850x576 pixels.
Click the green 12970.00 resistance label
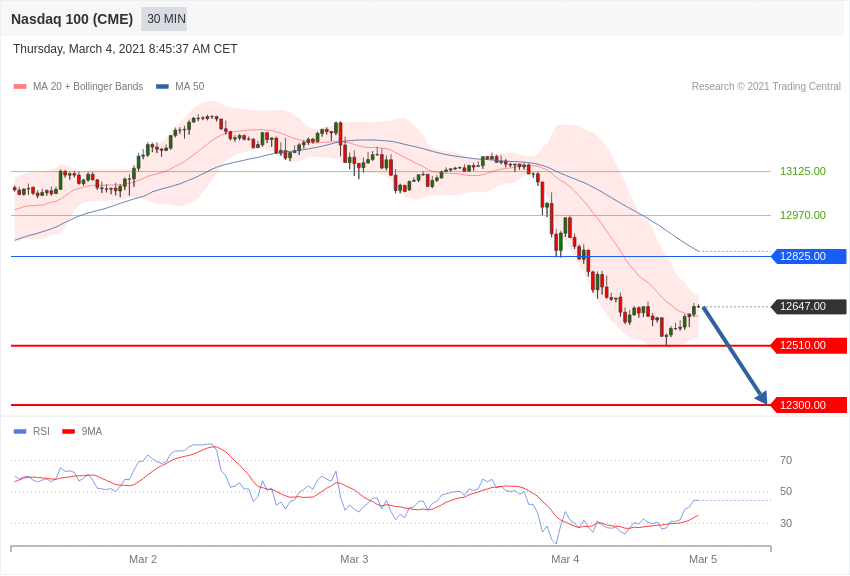(802, 215)
